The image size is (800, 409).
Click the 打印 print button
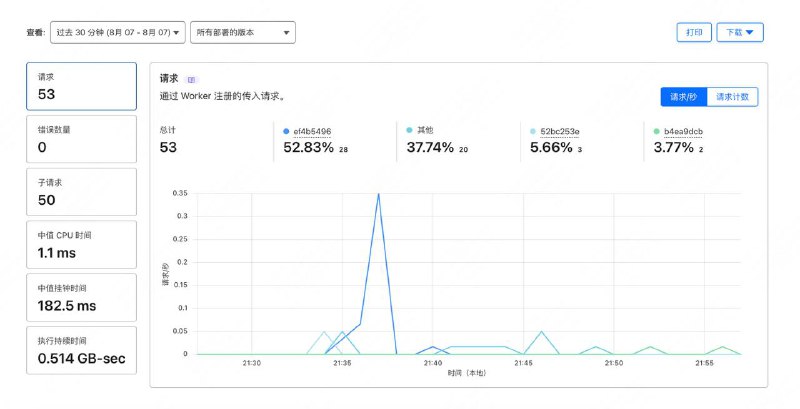694,33
